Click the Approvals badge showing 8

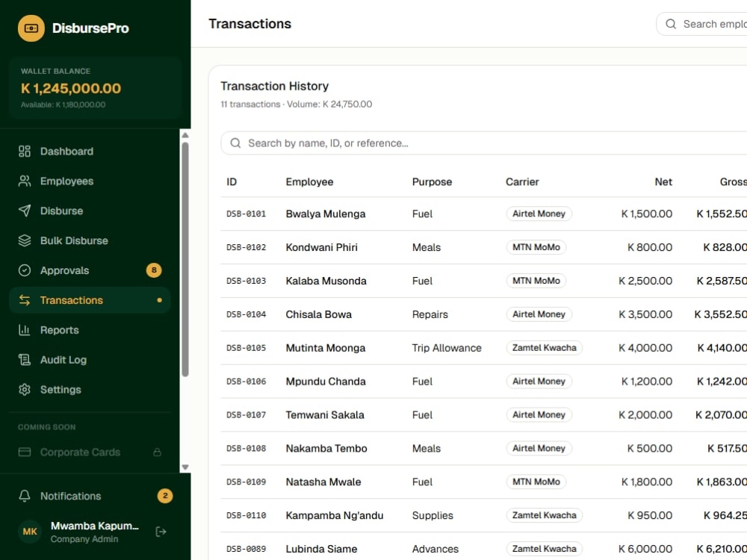(154, 270)
